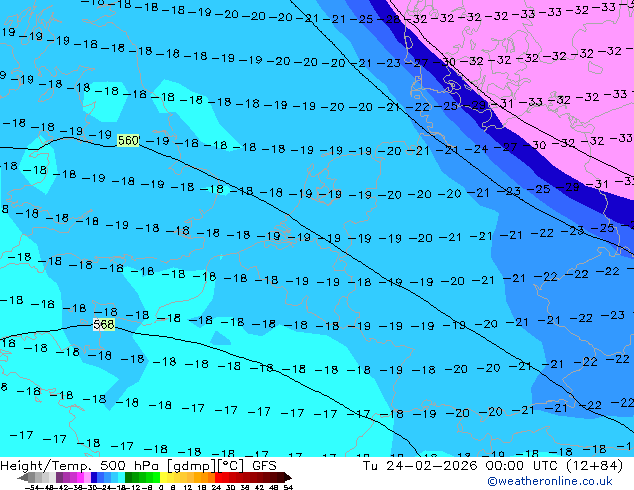The height and width of the screenshot is (490, 634).
Task: Click the gray left arrow end of color scale
Action: tap(23, 477)
